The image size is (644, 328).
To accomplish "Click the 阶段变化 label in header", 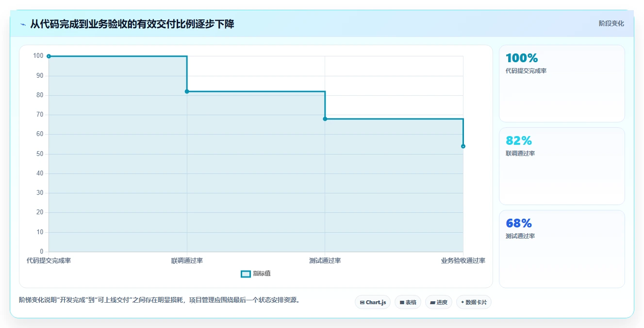I will [x=611, y=23].
